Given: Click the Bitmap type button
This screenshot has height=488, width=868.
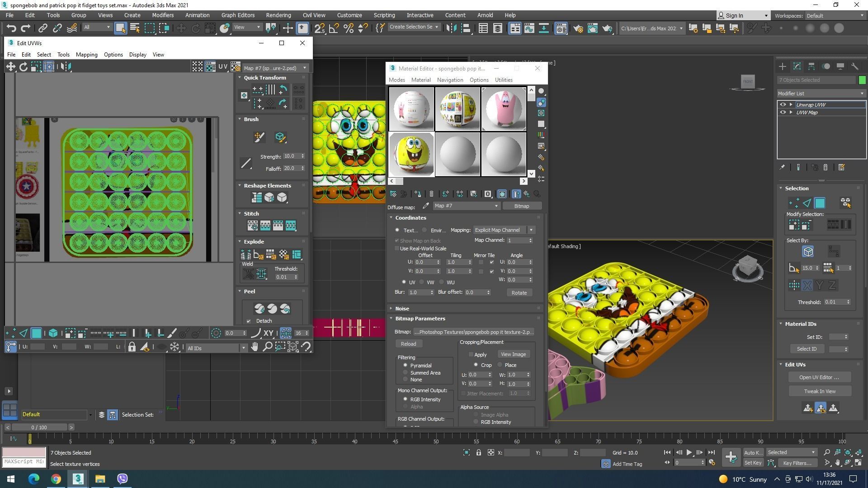Looking at the screenshot, I should click(521, 206).
